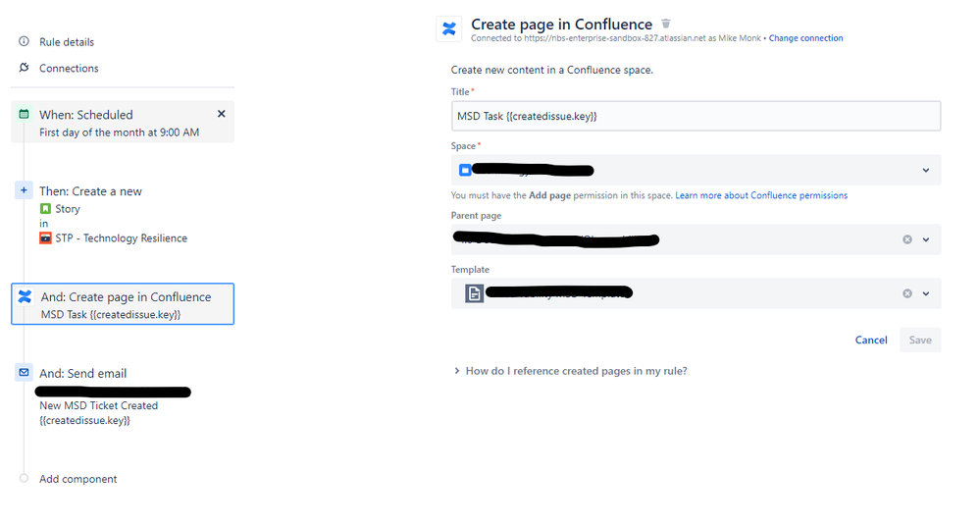This screenshot has height=526, width=980.
Task: Click the Change connection link
Action: coord(805,38)
